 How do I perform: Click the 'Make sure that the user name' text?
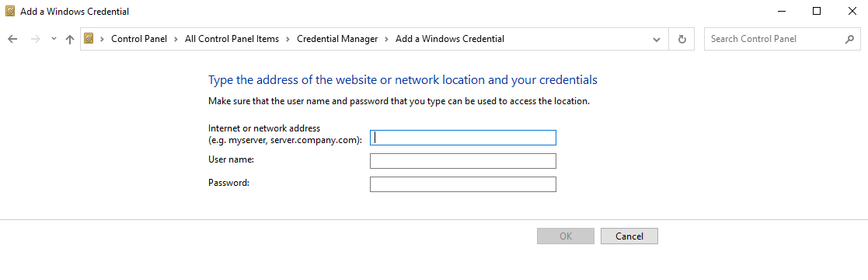(399, 101)
